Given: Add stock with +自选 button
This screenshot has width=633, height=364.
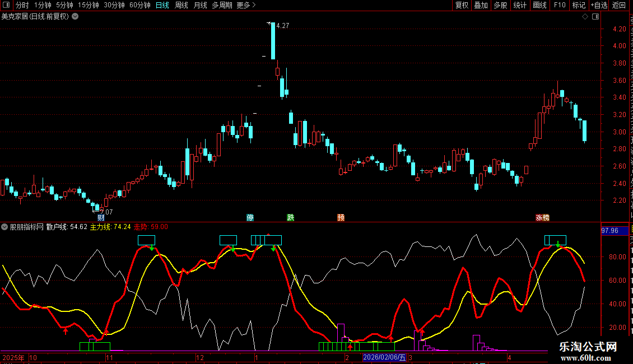Looking at the screenshot, I should point(599,5).
